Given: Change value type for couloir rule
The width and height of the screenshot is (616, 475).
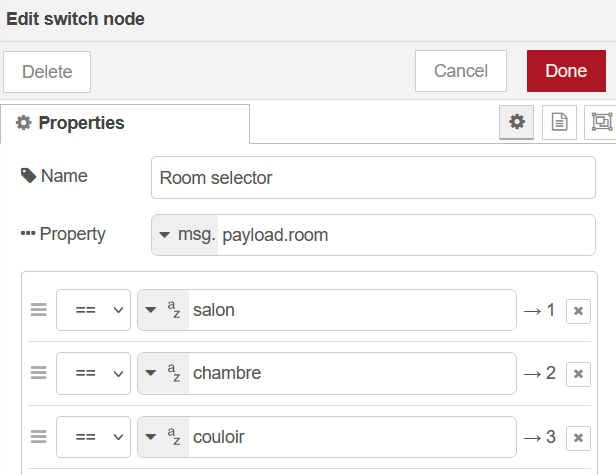Looking at the screenshot, I should [x=163, y=437].
